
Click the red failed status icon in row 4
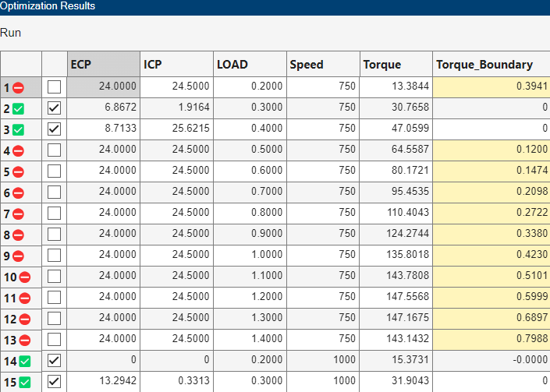point(18,150)
